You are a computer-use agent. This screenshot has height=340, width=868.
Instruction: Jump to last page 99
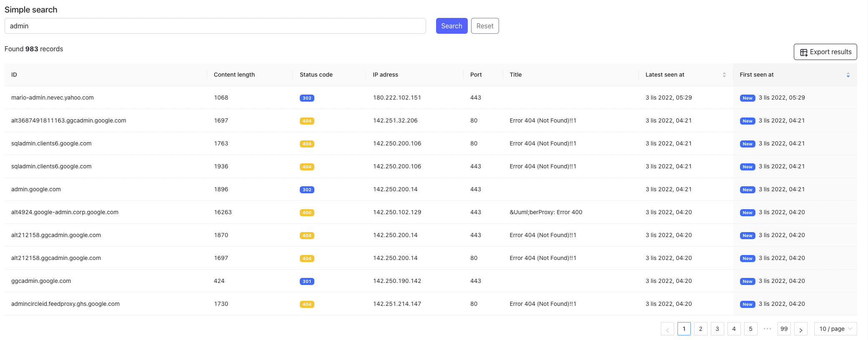(784, 329)
